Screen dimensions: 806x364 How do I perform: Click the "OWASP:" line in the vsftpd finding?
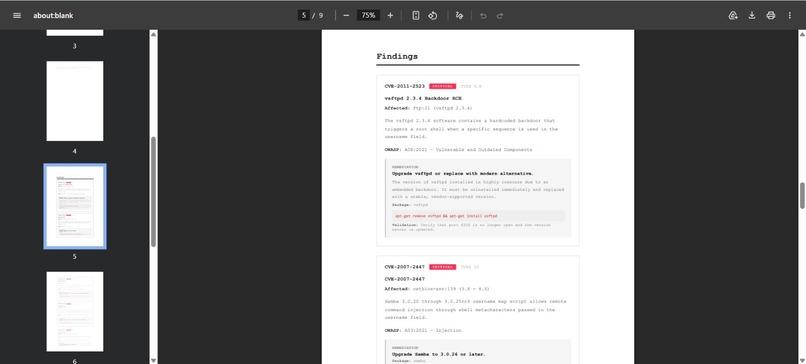pyautogui.click(x=459, y=150)
